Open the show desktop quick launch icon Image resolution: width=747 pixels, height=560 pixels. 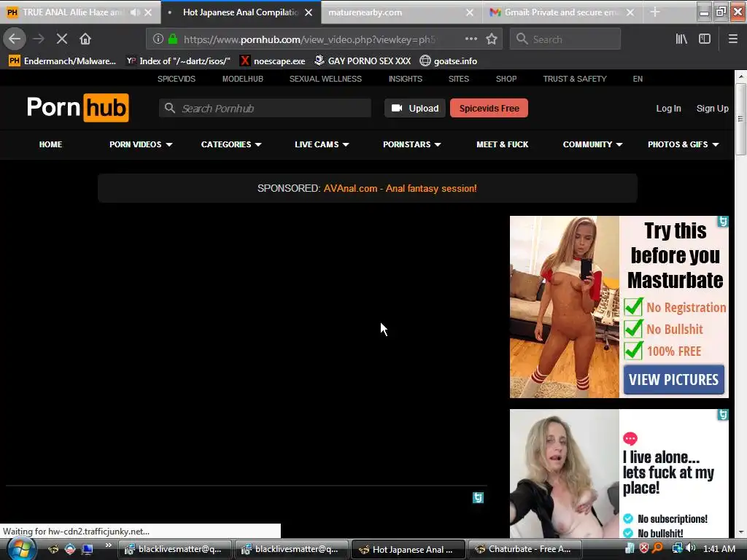pos(87,549)
